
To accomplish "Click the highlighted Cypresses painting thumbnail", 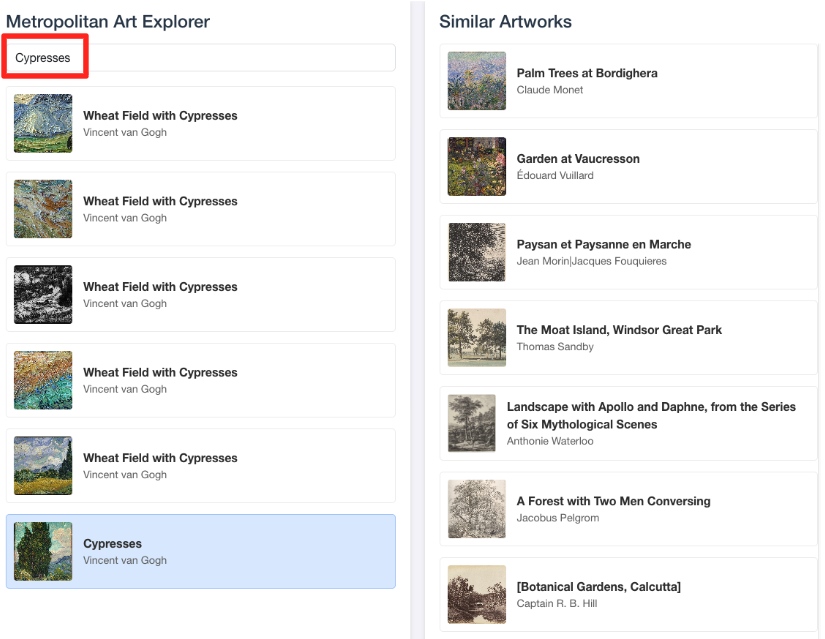I will pos(43,552).
